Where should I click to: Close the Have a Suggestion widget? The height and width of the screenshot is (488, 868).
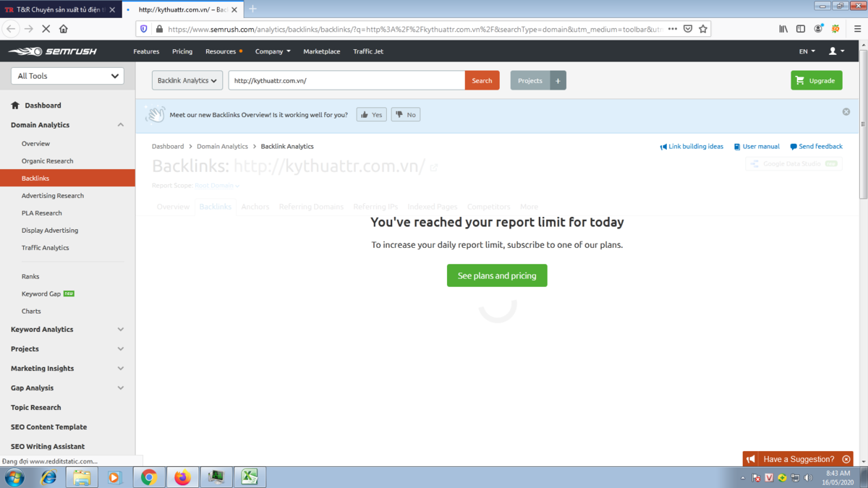click(x=846, y=459)
